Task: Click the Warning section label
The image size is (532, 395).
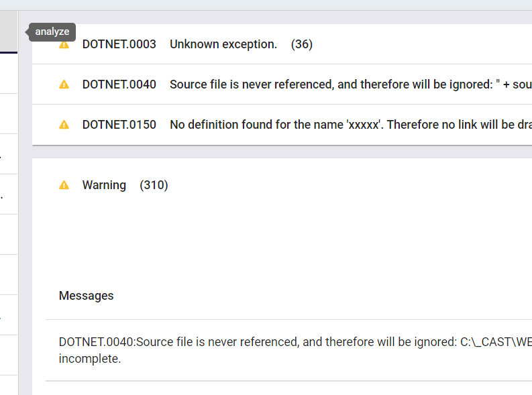Action: click(104, 185)
